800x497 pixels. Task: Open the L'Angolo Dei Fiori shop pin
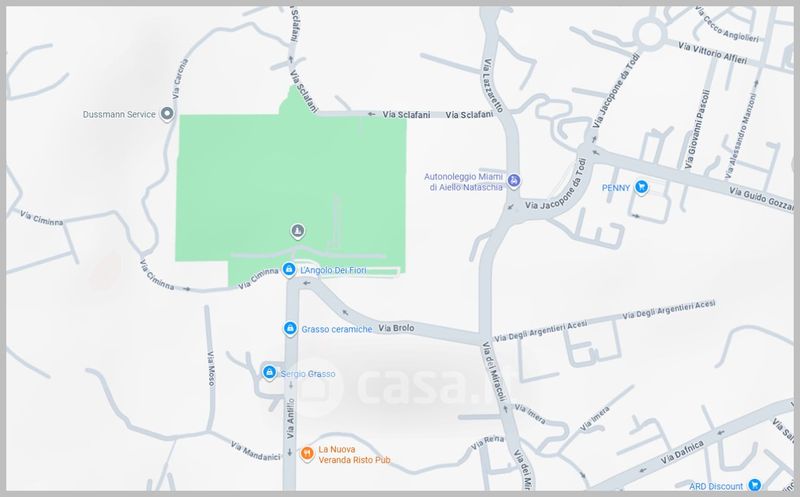click(x=289, y=269)
